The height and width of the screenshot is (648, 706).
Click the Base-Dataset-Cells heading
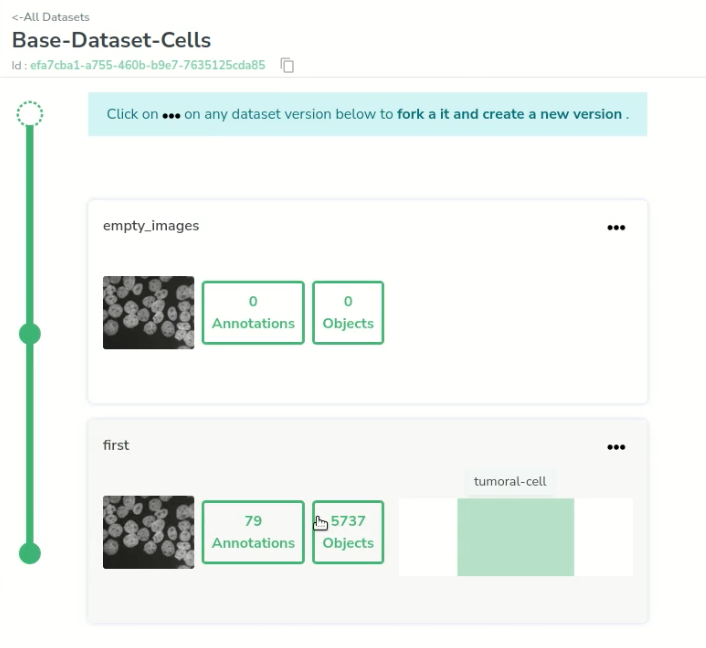(111, 40)
